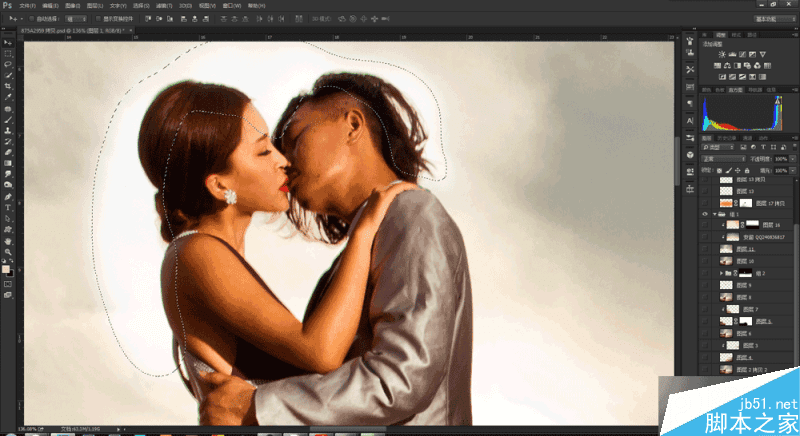Select the Eraser tool
The height and width of the screenshot is (436, 800).
8,152
